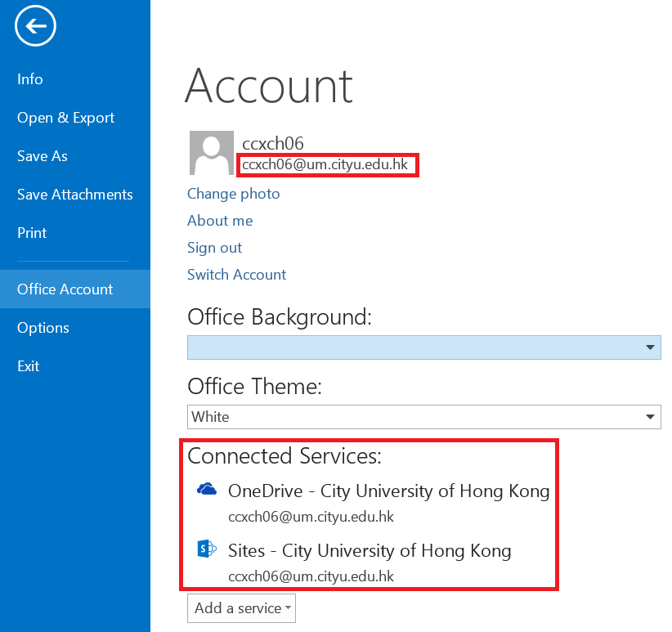The width and height of the screenshot is (672, 632).
Task: Click Exit in the sidebar
Action: click(x=29, y=366)
